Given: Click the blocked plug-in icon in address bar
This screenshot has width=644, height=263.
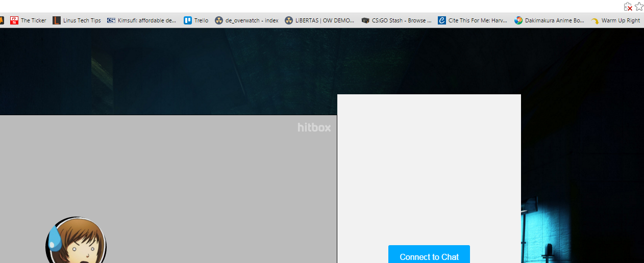Looking at the screenshot, I should 628,7.
